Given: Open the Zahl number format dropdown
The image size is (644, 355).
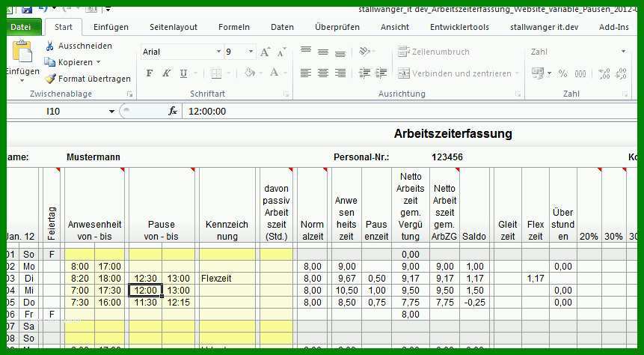Looking at the screenshot, I should click(624, 52).
